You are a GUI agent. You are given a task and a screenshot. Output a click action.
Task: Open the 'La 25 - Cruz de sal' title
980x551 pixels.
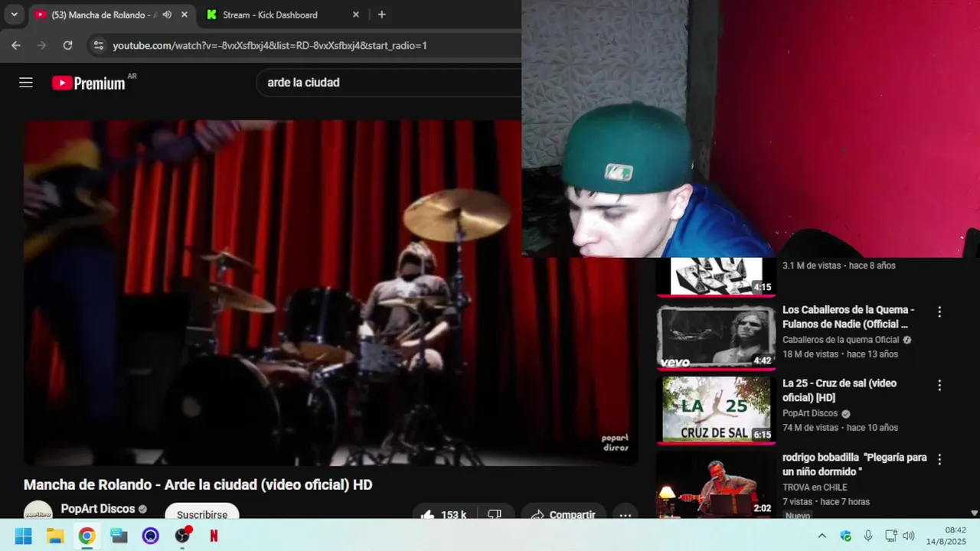coord(839,390)
